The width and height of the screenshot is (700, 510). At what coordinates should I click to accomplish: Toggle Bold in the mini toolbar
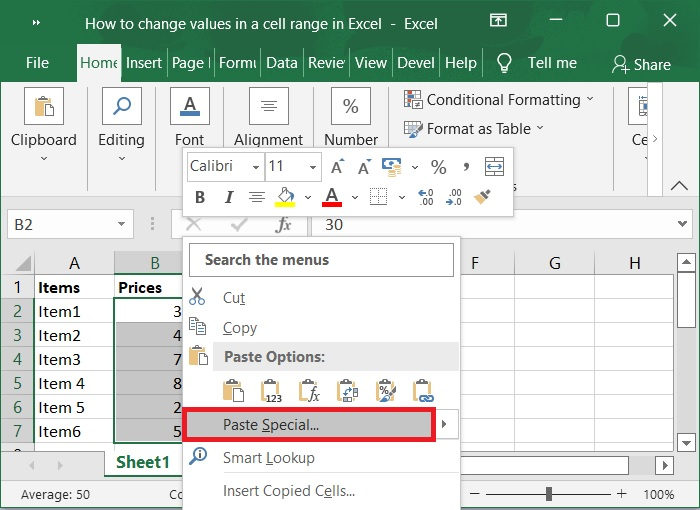pyautogui.click(x=200, y=197)
